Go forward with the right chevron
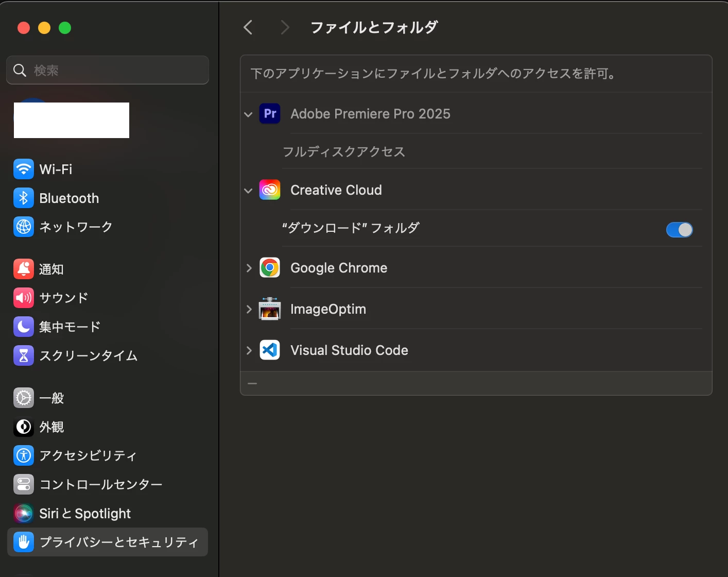This screenshot has width=728, height=577. tap(285, 27)
